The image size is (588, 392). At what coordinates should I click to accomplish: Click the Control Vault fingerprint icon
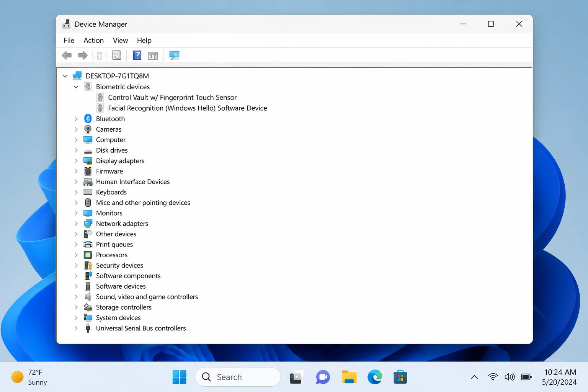click(100, 97)
